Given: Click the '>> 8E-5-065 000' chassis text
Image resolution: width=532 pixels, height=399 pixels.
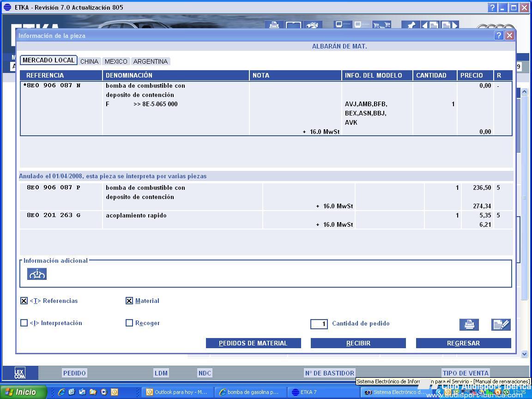Looking at the screenshot, I should [155, 104].
